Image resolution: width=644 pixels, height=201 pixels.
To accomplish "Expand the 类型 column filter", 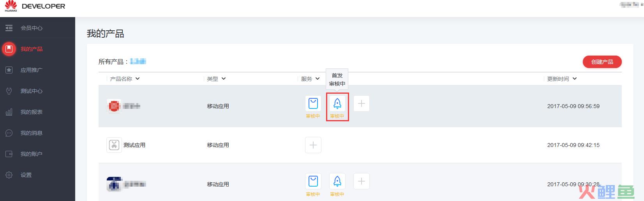I will (216, 79).
